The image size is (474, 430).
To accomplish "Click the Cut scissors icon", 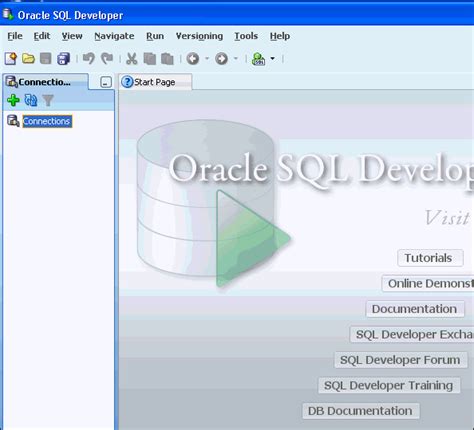I will [132, 59].
